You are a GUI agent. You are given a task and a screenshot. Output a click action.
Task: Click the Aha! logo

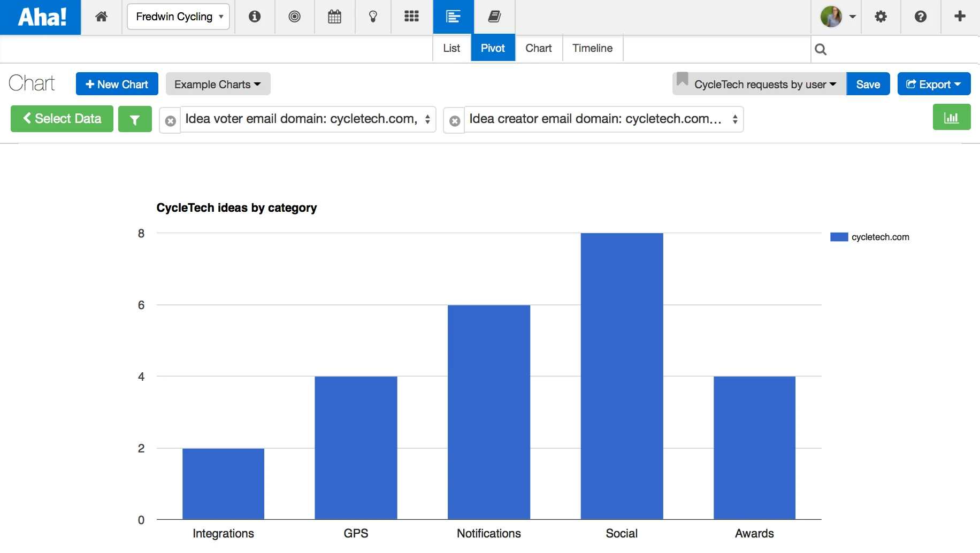[x=41, y=17]
